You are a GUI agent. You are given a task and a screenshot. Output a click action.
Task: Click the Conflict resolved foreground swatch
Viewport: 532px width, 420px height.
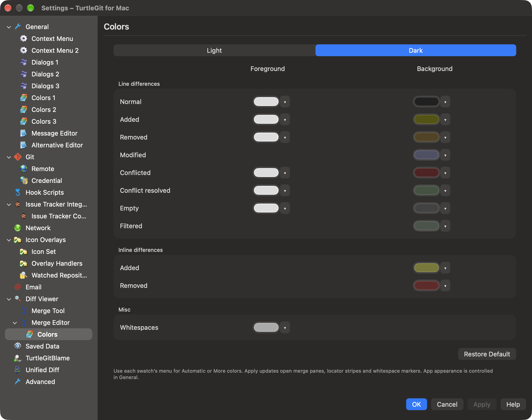point(266,191)
